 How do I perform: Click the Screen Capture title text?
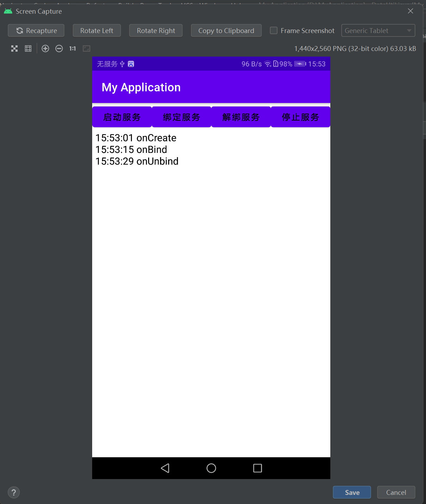click(39, 11)
